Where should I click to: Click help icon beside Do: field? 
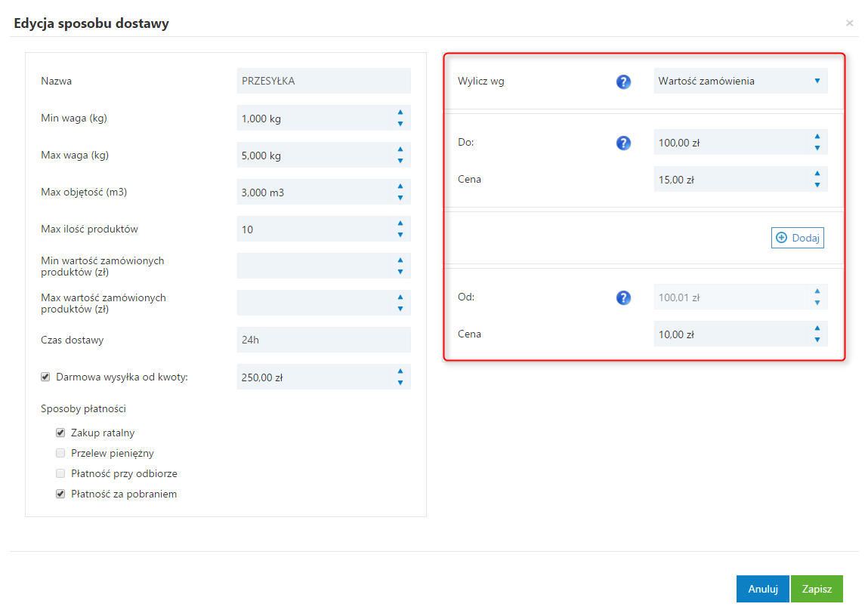[623, 143]
